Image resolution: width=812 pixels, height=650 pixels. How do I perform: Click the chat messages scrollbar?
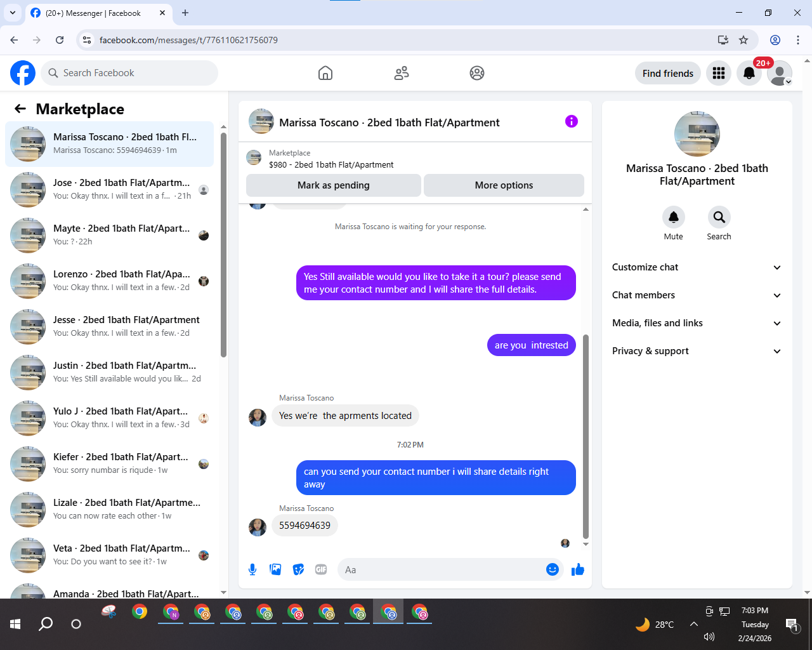click(586, 436)
